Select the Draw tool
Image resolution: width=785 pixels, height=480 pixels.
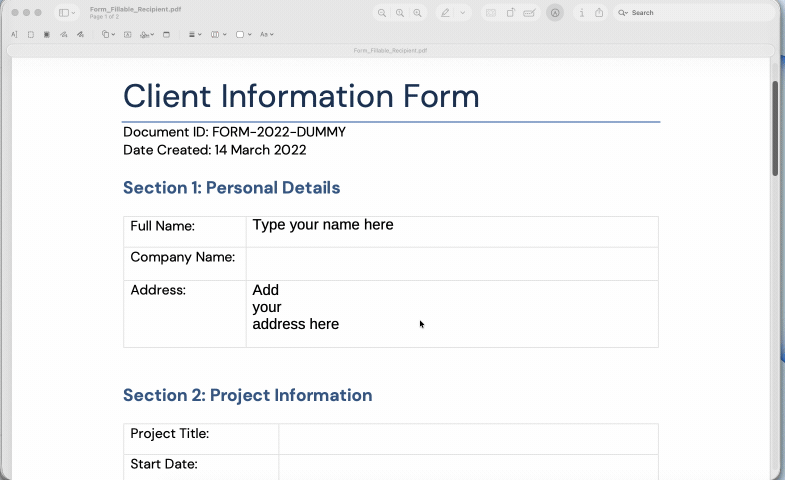point(80,35)
